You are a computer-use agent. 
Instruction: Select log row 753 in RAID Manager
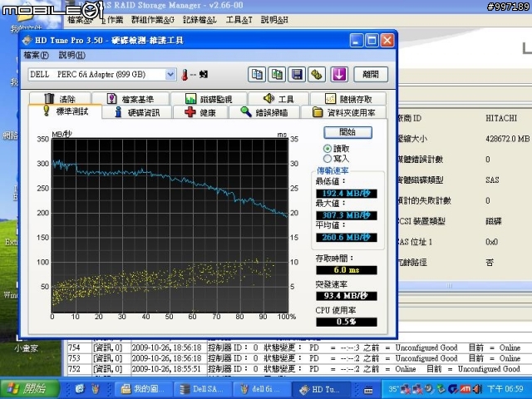tap(298, 358)
